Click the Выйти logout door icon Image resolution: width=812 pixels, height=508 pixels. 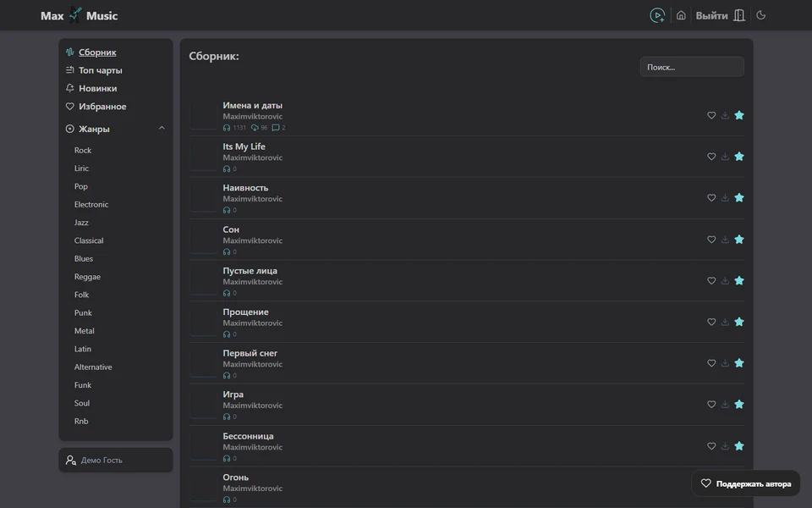click(739, 15)
